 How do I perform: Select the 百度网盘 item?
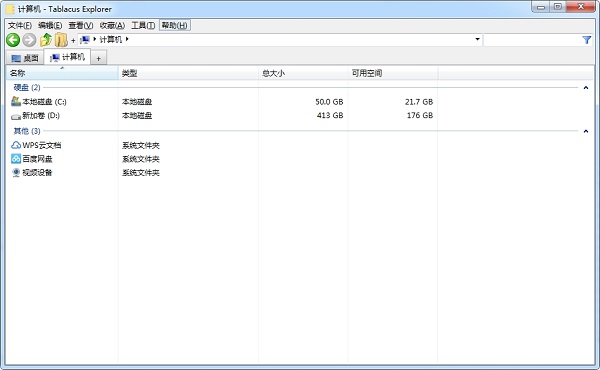coord(31,159)
